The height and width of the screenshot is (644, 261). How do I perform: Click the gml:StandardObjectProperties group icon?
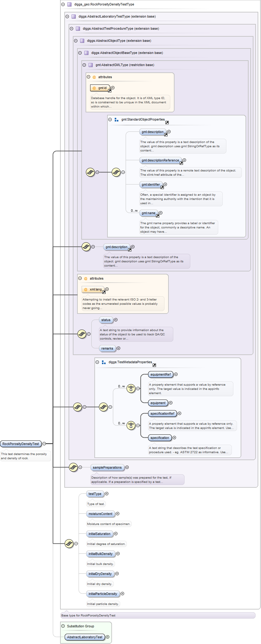click(x=117, y=120)
